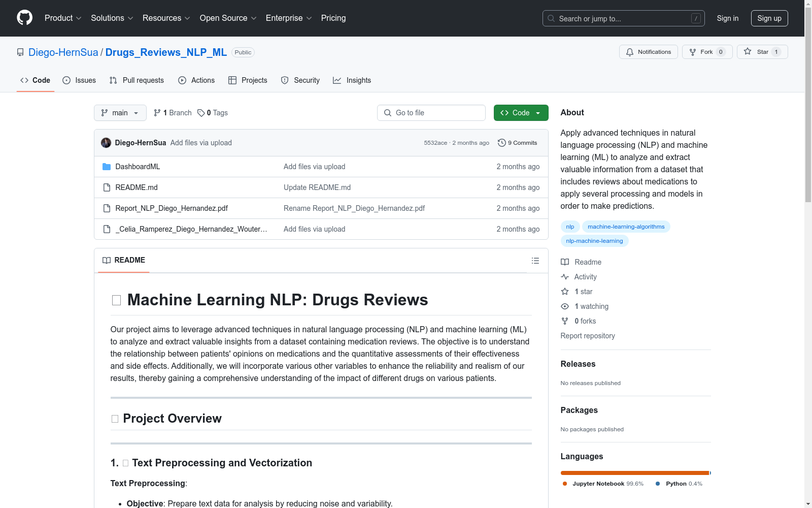Open the nlp-machine-learning topic tag
812x508 pixels.
pos(594,241)
